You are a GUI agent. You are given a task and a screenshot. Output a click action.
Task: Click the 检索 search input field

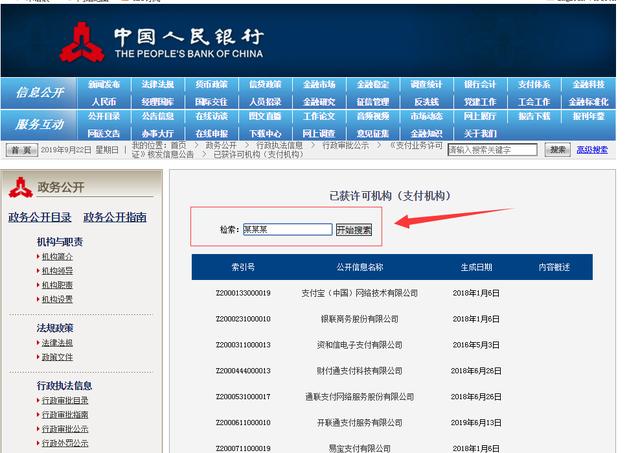pos(286,229)
